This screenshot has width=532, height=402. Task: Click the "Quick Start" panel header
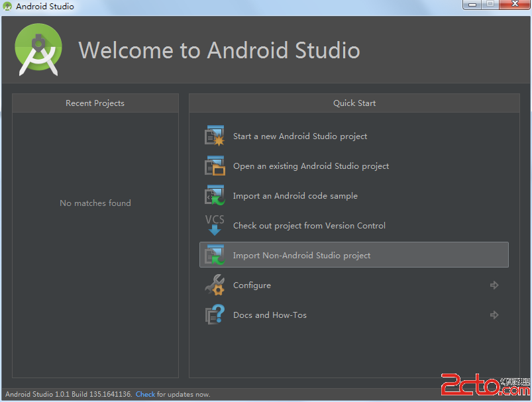tap(354, 103)
